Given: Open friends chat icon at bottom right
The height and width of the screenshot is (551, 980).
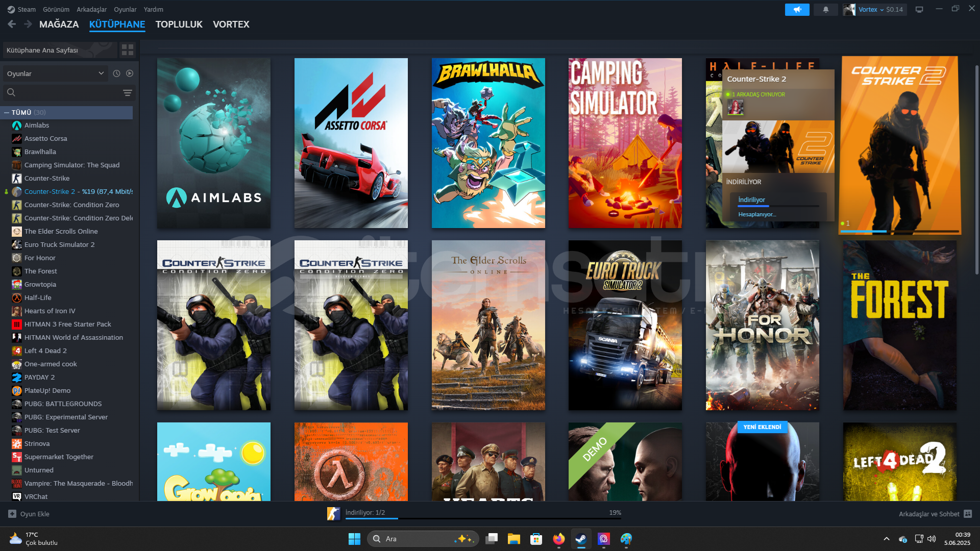Looking at the screenshot, I should (968, 514).
